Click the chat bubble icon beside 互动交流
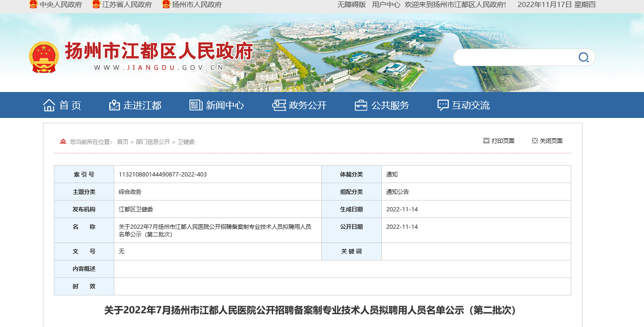Image resolution: width=644 pixels, height=327 pixels. coord(443,105)
